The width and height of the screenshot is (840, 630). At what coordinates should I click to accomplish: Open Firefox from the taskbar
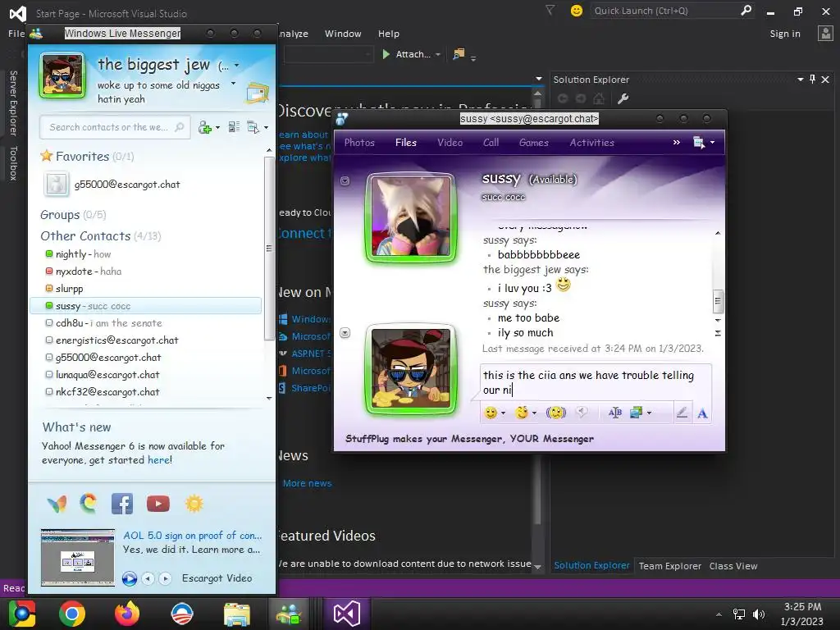click(x=127, y=614)
